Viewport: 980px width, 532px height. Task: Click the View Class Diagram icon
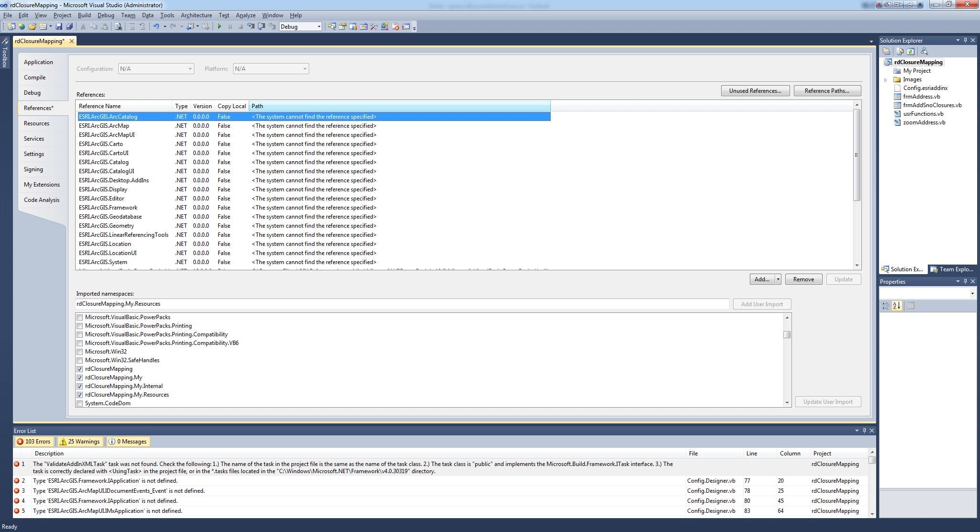[924, 51]
